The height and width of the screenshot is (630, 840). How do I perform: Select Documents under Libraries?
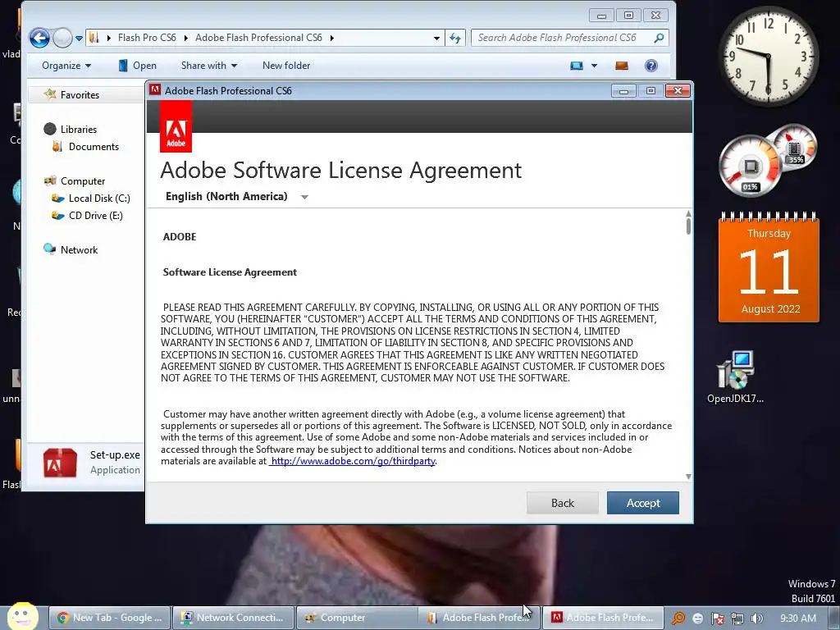94,146
